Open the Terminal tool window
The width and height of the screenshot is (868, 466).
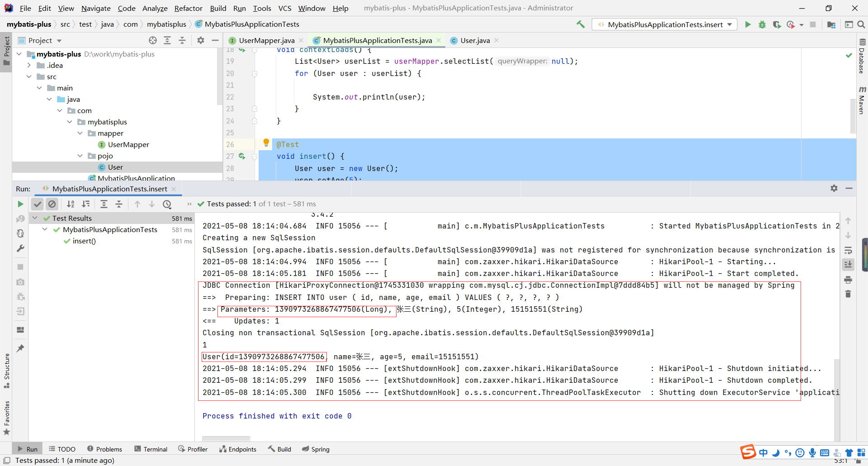(151, 449)
